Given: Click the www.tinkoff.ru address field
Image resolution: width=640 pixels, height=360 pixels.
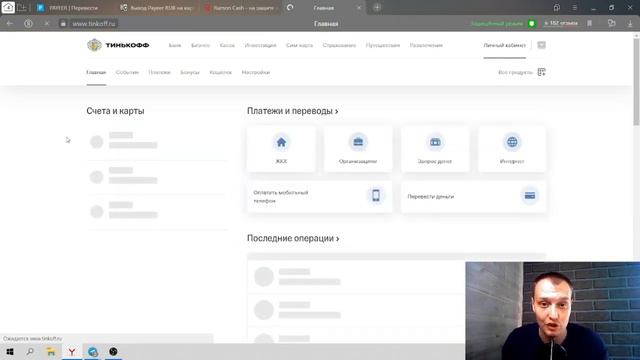Looking at the screenshot, I should click(94, 24).
